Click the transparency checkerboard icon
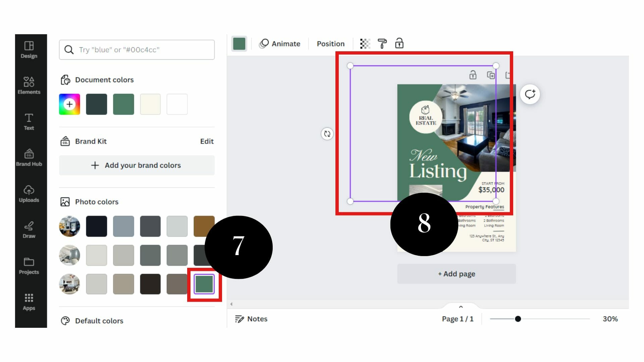The image size is (644, 362). [x=365, y=44]
